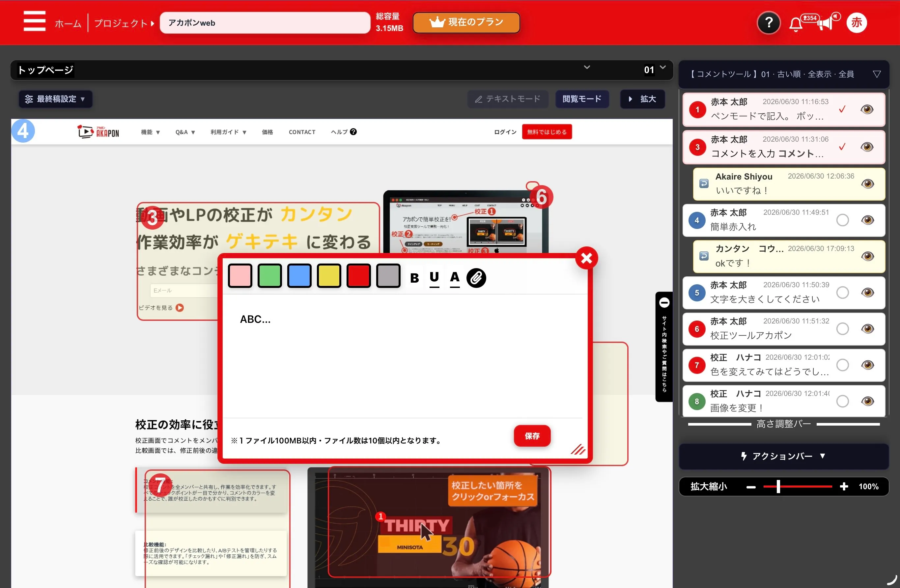
Task: Click the ヘルプ question icon in page nav
Action: click(x=353, y=131)
